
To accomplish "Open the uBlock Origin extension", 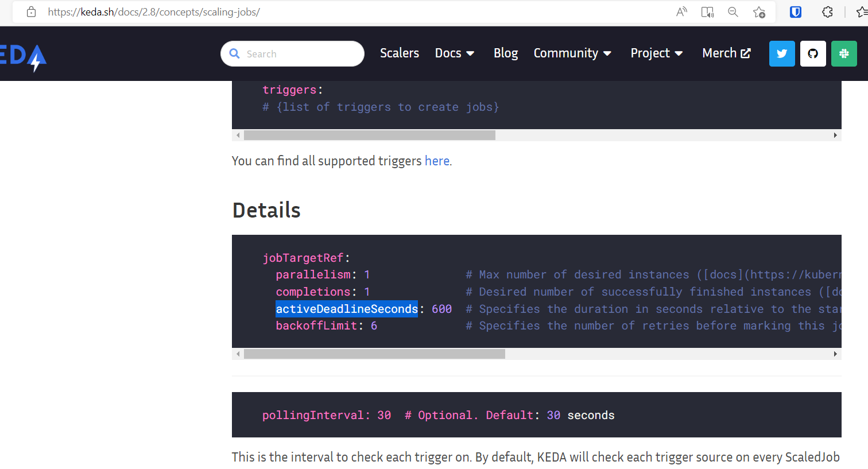I will [795, 11].
